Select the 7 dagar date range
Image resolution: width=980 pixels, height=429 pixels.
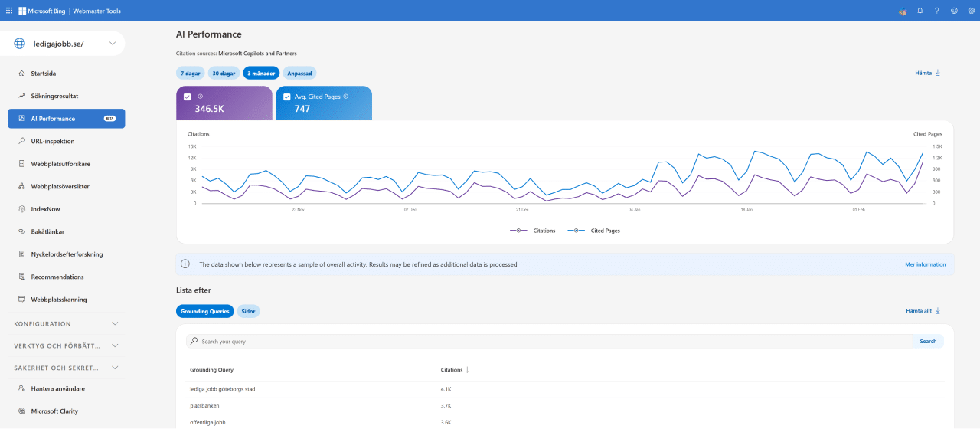[190, 74]
